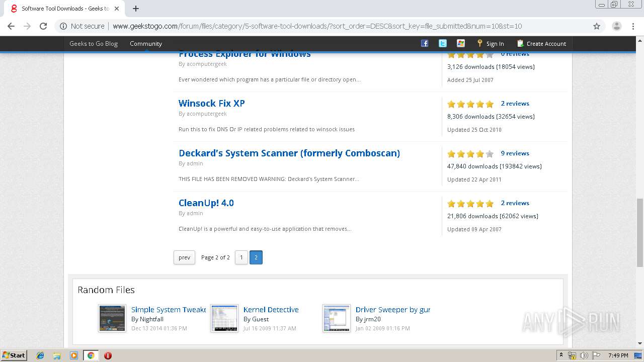Click the taskbar clock 7:49 PM
This screenshot has height=362, width=644.
[x=618, y=355]
